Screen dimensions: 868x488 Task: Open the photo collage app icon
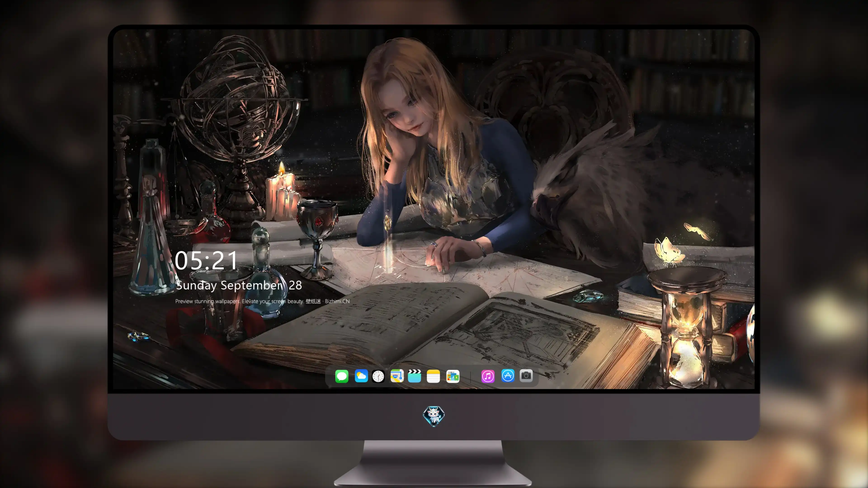coord(453,376)
